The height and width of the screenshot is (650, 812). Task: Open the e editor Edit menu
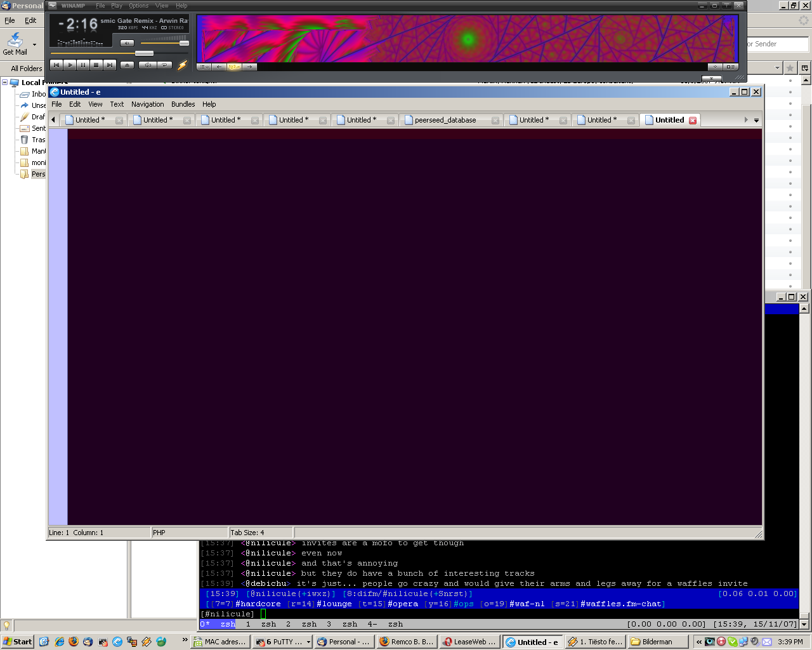(75, 104)
